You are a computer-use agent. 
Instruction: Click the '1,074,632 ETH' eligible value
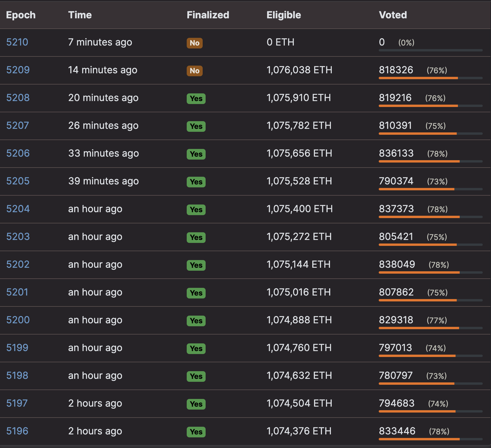tap(299, 376)
